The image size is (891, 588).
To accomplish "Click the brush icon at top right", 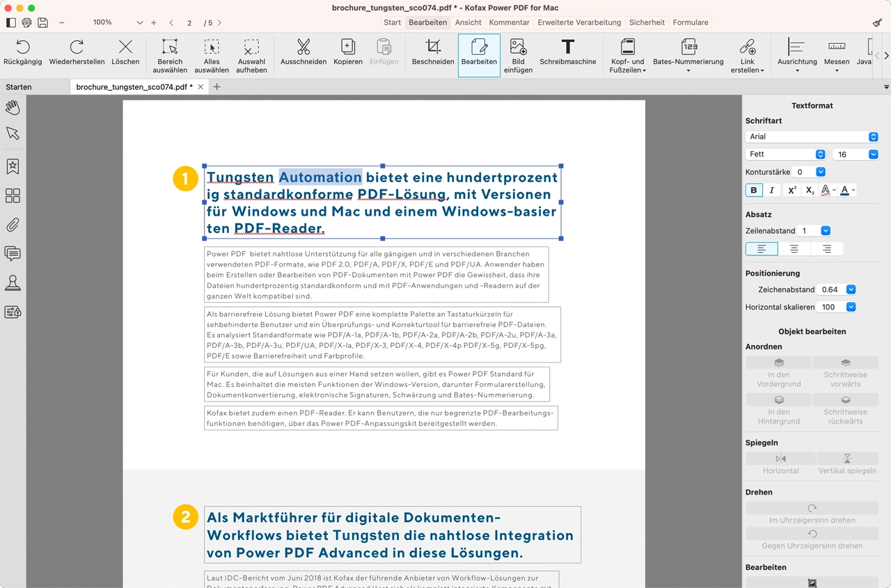I will (x=877, y=22).
